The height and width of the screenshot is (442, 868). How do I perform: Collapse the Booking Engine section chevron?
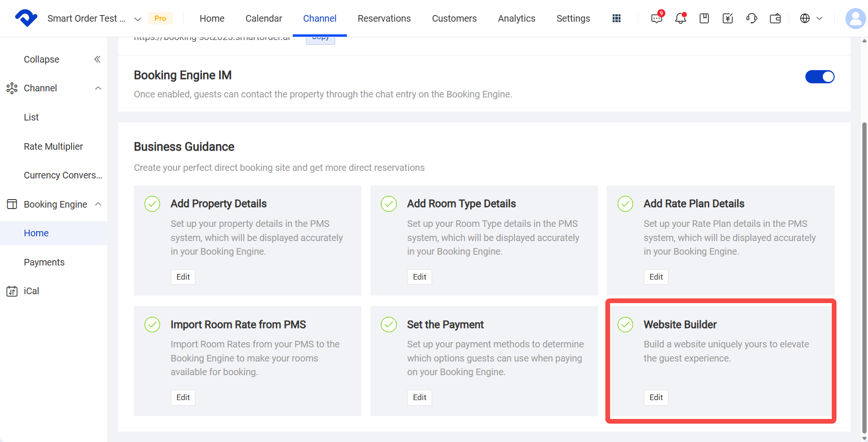(x=98, y=204)
